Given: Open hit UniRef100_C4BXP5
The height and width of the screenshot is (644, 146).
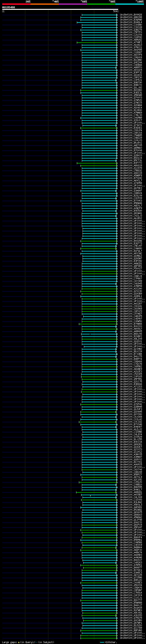Looking at the screenshot, I should tap(131, 316).
